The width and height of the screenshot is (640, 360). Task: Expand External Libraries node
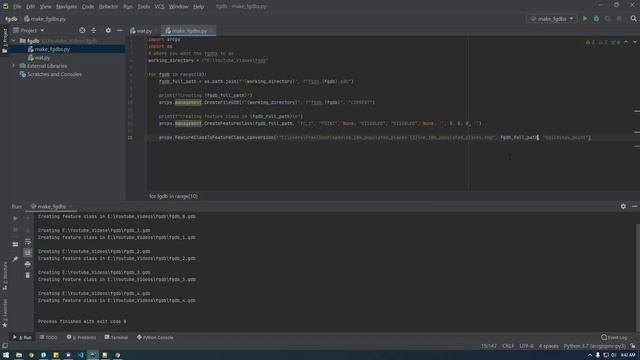pyautogui.click(x=14, y=66)
